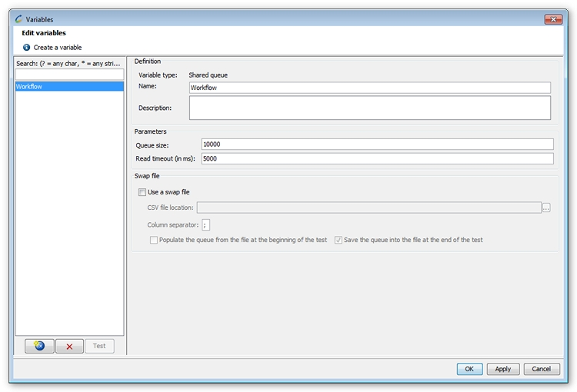Click the Queue size input field
The image size is (577, 392).
click(377, 145)
